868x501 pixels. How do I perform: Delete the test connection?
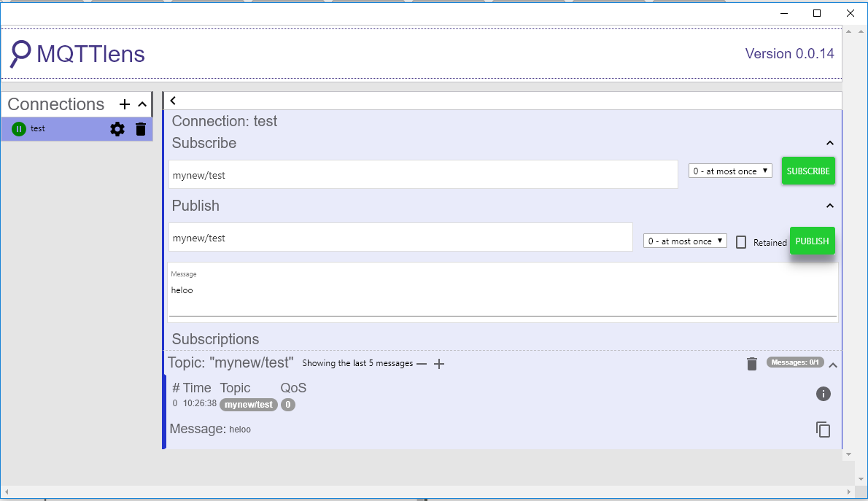[141, 129]
